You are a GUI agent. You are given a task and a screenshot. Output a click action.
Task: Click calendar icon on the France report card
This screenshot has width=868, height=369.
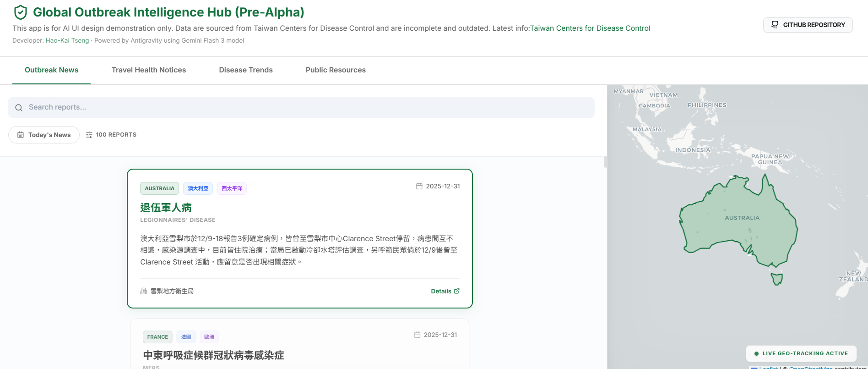click(417, 335)
